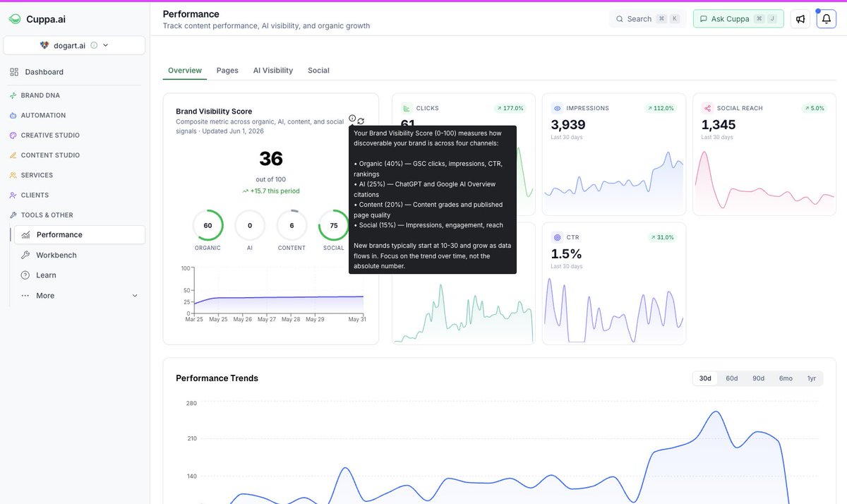This screenshot has width=847, height=504.
Task: Refresh the Brand Visibility Score
Action: coord(361,121)
